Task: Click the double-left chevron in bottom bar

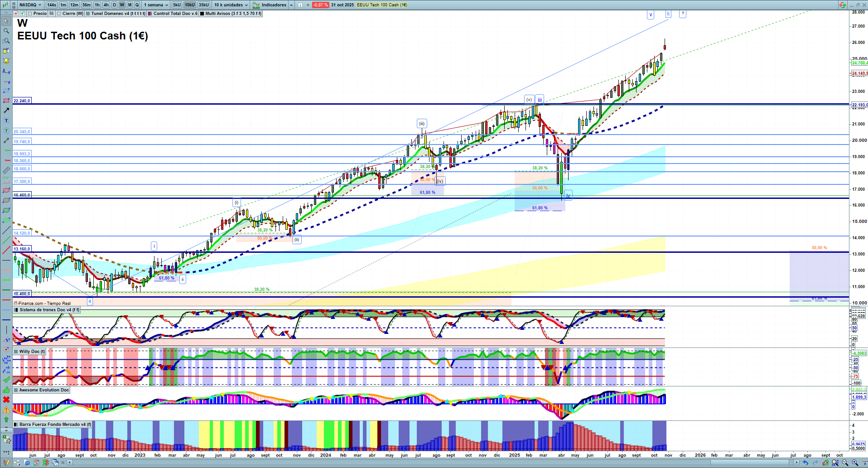Action: 64,463
